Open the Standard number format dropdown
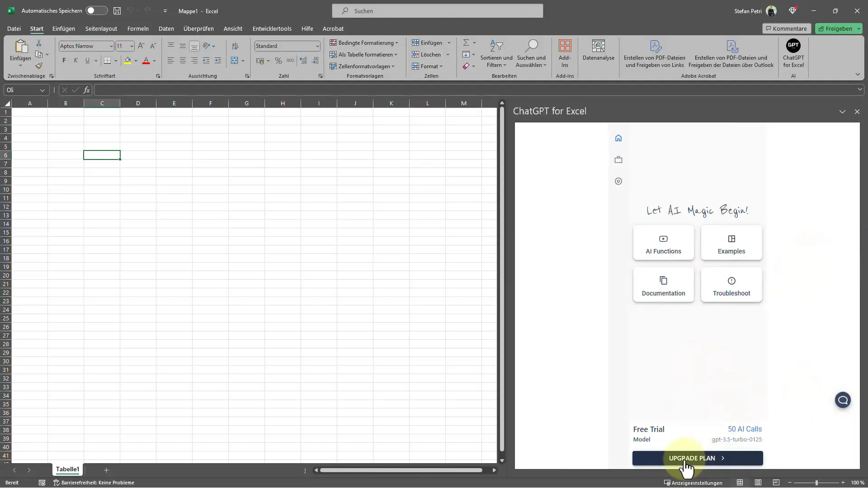 (x=317, y=46)
